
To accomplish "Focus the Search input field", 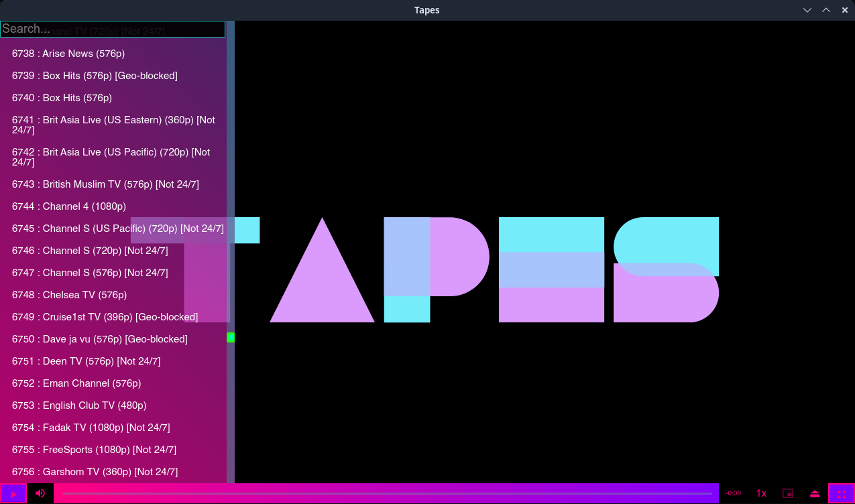I will 113,29.
